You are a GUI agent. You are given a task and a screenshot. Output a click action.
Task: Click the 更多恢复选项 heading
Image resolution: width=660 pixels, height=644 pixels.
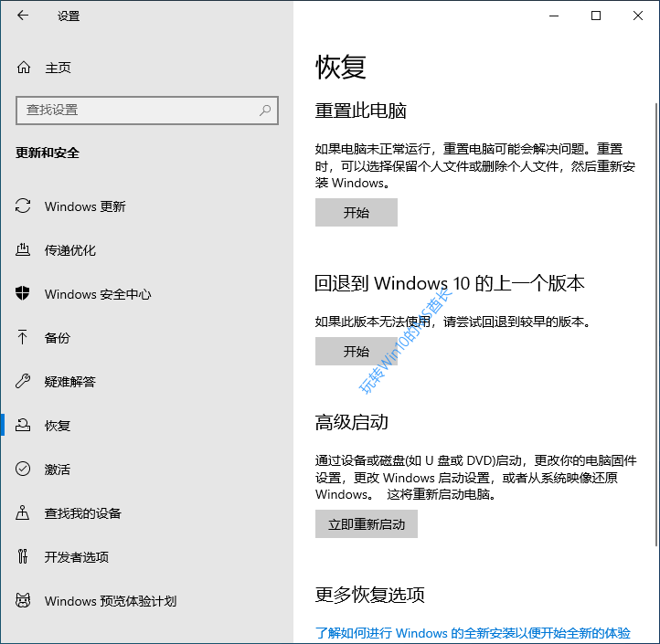coord(370,595)
